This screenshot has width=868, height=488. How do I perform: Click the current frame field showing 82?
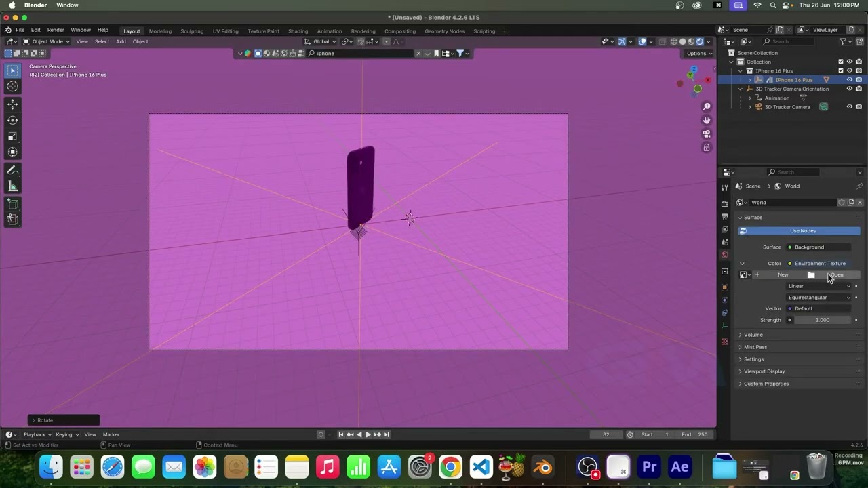(x=606, y=434)
